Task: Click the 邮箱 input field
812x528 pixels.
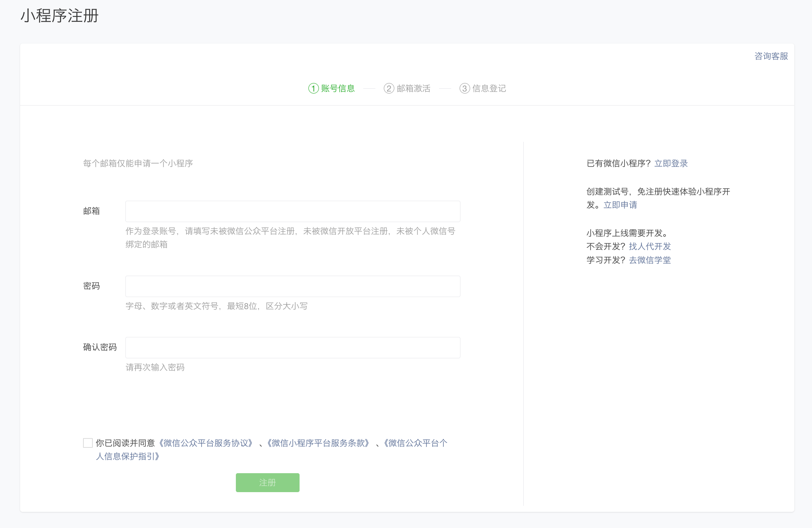Action: coord(293,211)
